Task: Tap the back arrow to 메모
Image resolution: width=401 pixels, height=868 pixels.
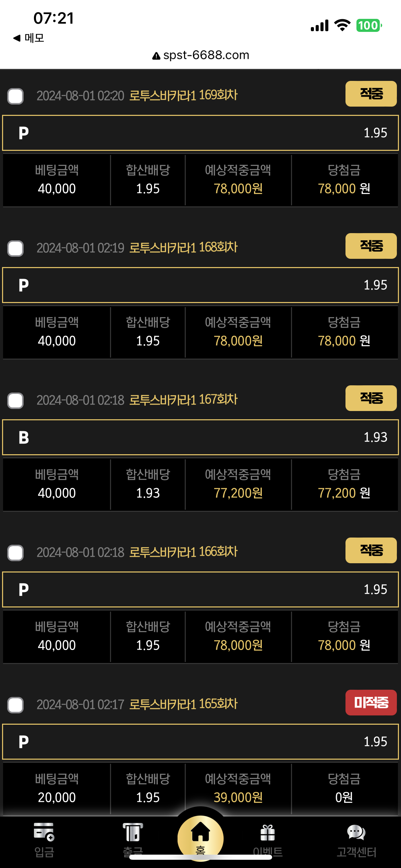Action: [x=17, y=38]
